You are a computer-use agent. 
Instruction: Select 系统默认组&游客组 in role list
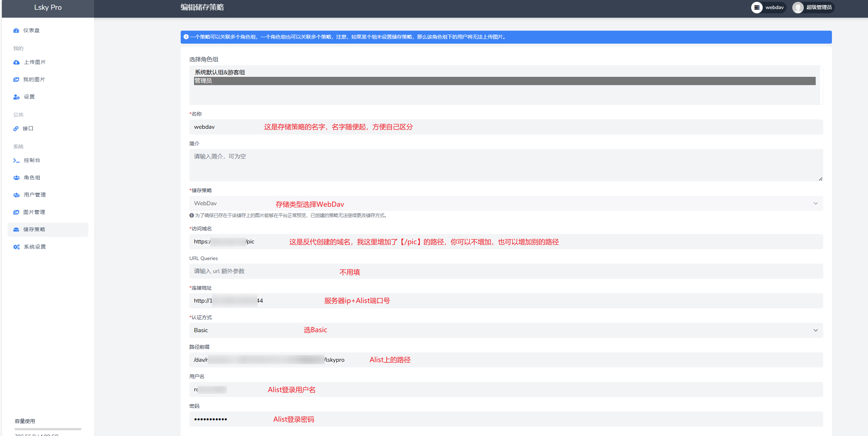tap(220, 72)
